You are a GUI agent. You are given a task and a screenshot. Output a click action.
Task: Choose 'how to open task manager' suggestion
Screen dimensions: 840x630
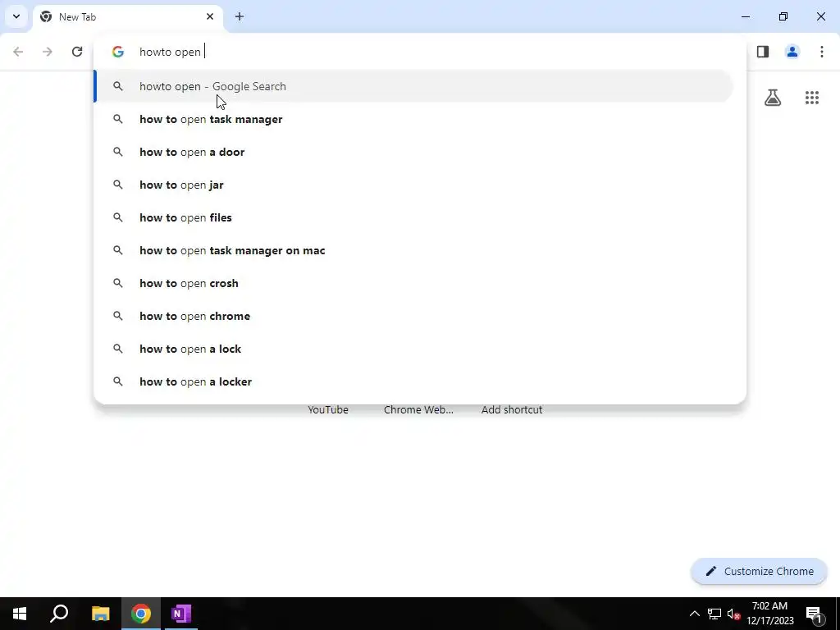coord(413,119)
